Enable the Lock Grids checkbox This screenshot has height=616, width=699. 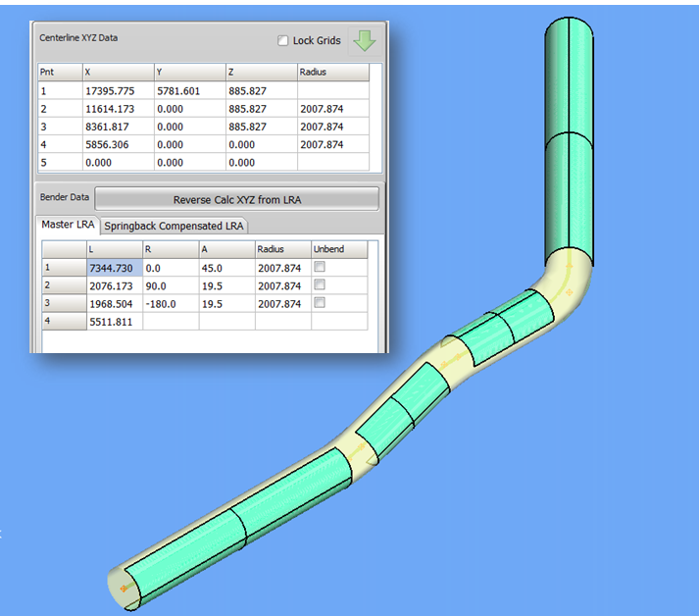tap(283, 41)
